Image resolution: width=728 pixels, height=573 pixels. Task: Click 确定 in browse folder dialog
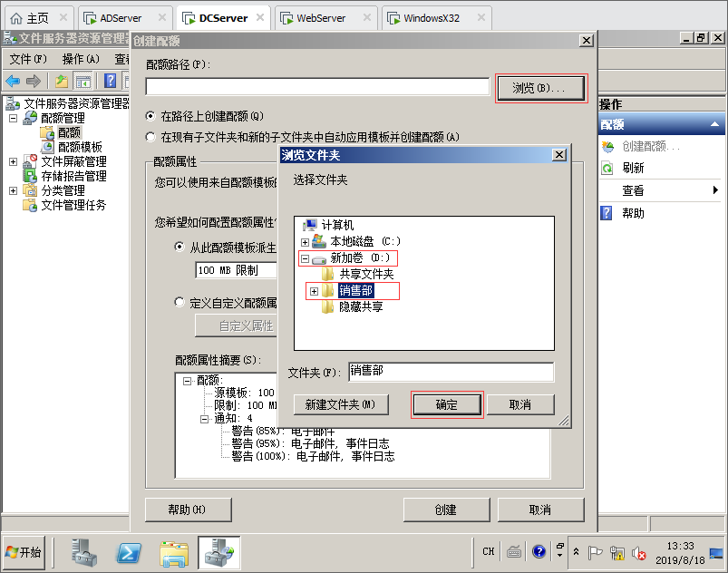447,405
